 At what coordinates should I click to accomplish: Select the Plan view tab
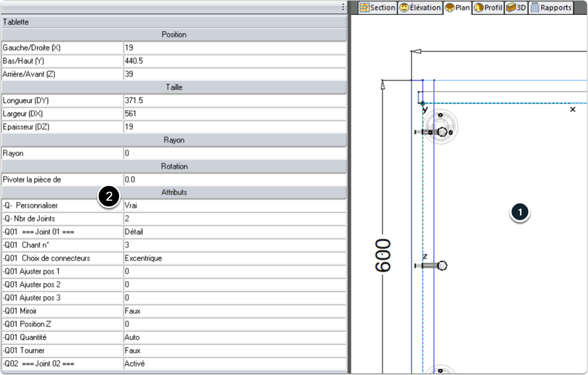tap(457, 7)
